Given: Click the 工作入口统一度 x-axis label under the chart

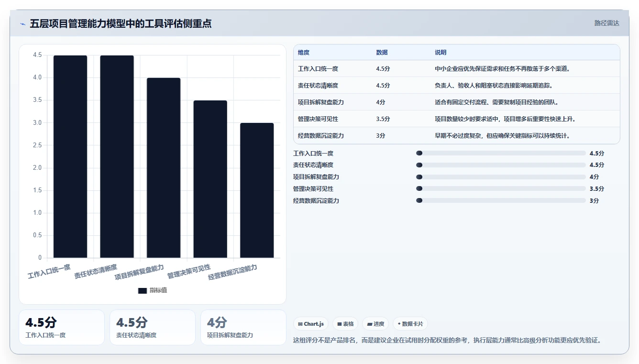Looking at the screenshot, I should coord(49,271).
